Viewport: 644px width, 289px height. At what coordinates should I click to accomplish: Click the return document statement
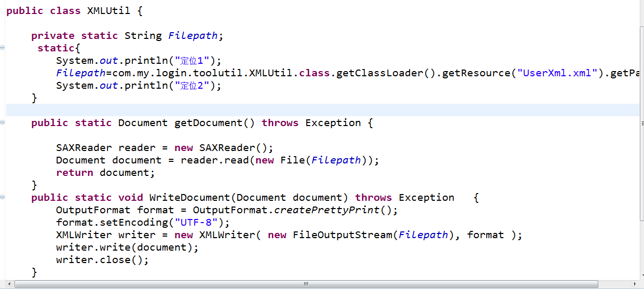(x=105, y=173)
